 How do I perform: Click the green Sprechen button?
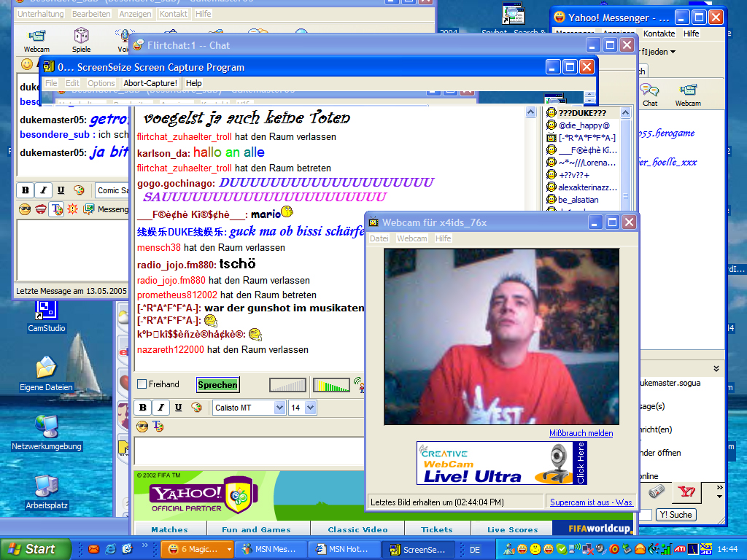pyautogui.click(x=217, y=385)
